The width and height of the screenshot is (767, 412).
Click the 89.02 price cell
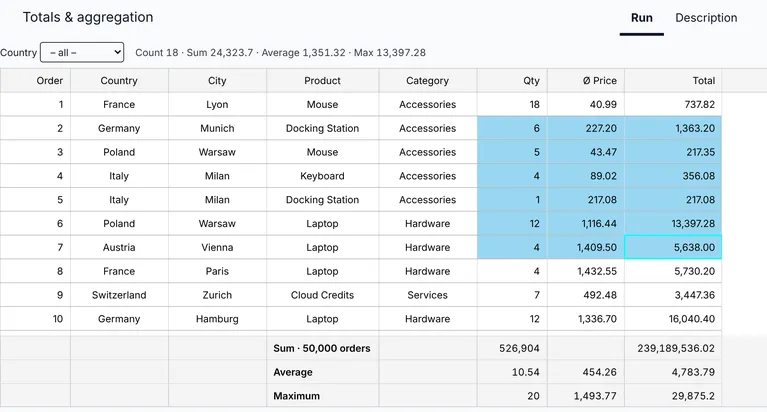click(586, 176)
